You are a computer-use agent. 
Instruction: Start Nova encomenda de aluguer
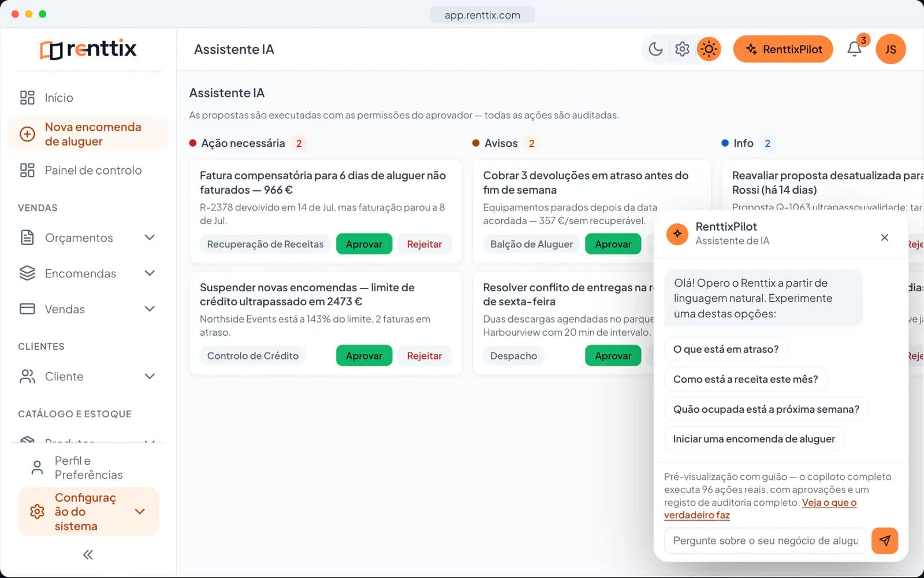tap(88, 134)
